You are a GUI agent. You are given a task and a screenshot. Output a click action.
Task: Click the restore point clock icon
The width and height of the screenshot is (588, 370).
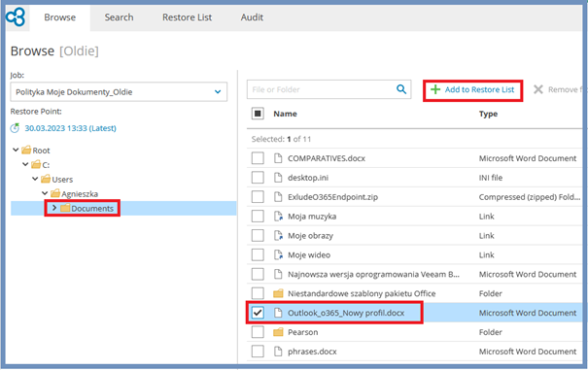[x=15, y=128]
